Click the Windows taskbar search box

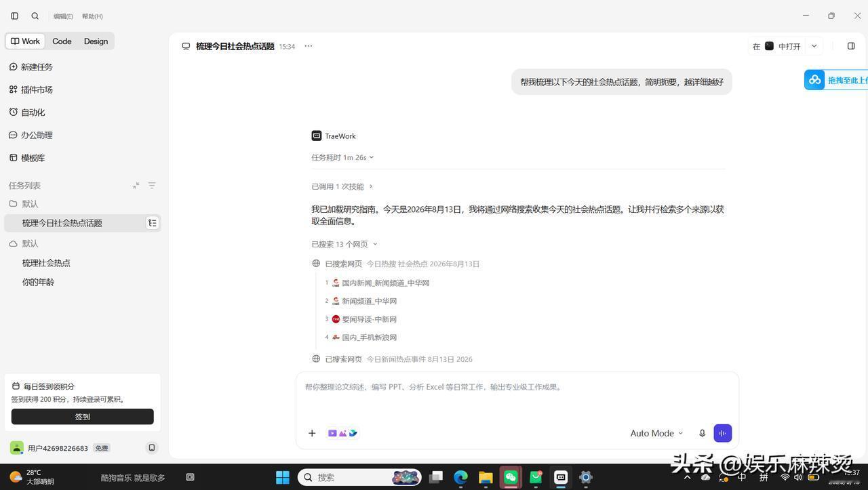pyautogui.click(x=359, y=477)
